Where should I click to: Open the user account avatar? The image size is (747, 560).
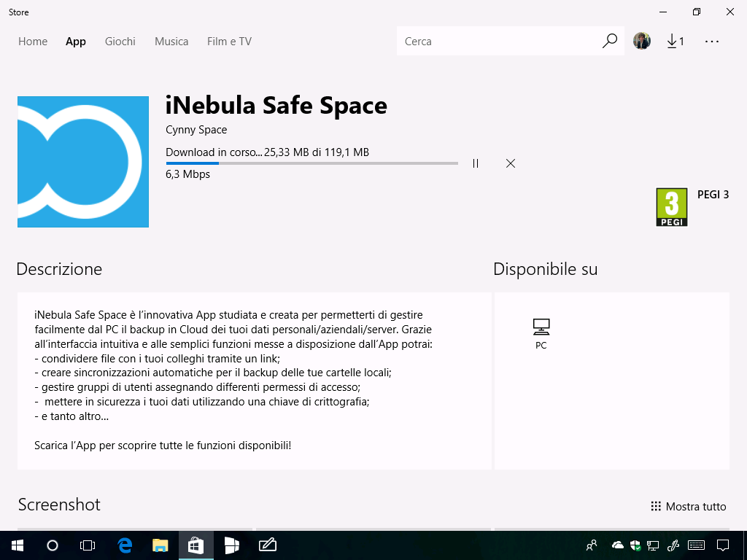(x=642, y=41)
